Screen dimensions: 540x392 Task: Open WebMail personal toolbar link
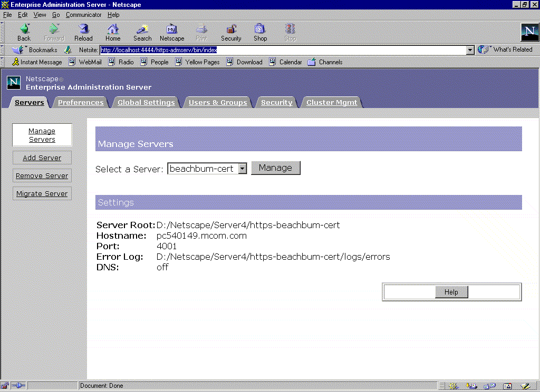pyautogui.click(x=85, y=62)
